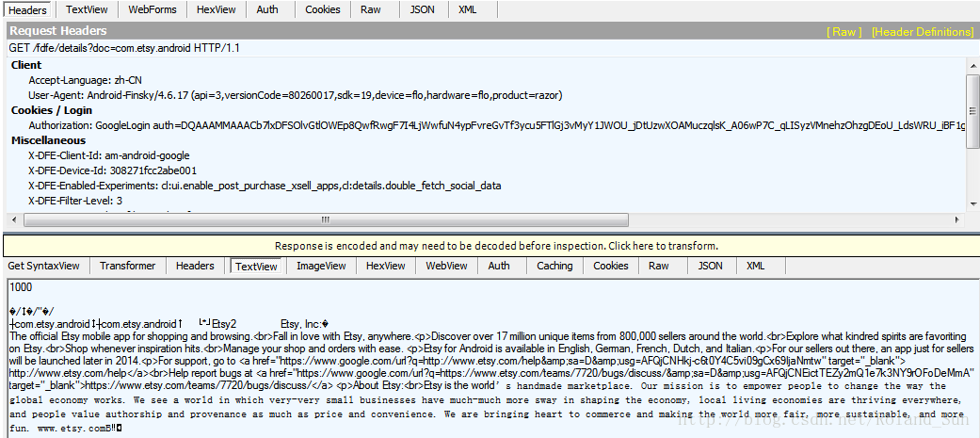This screenshot has width=980, height=438.
Task: Click the horizontal scrollbar thumb
Action: 326,219
